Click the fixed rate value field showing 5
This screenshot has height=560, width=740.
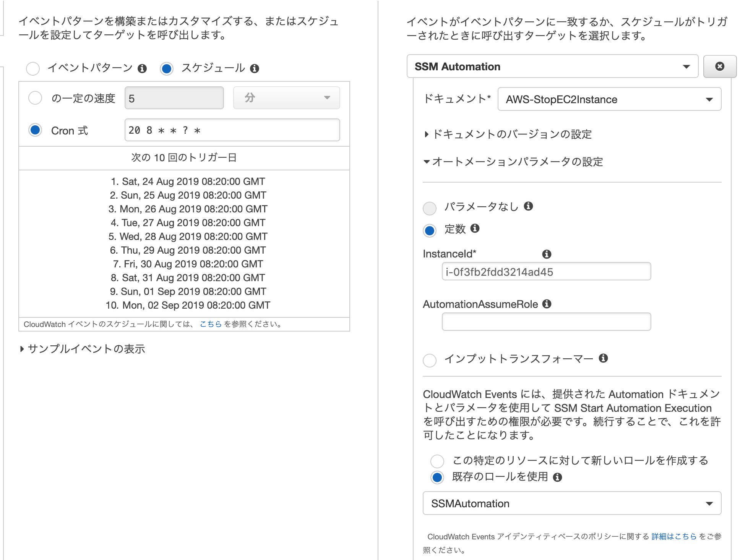coord(174,98)
